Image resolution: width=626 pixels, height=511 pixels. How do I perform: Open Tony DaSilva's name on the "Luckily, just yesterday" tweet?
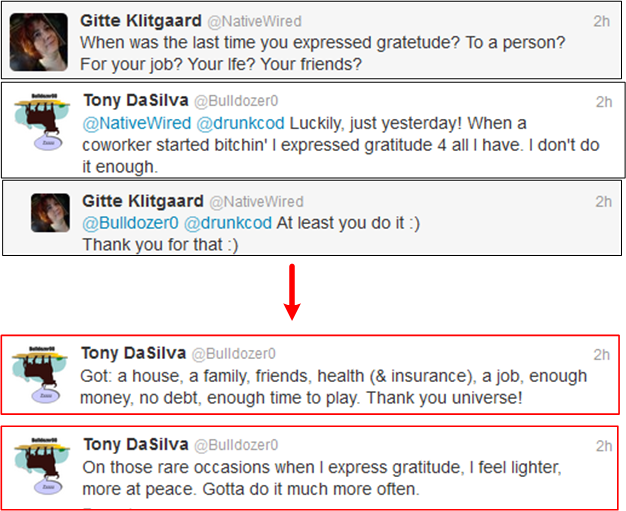click(133, 101)
